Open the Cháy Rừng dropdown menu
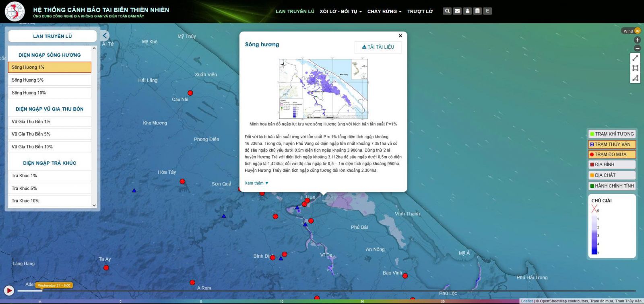 [384, 11]
